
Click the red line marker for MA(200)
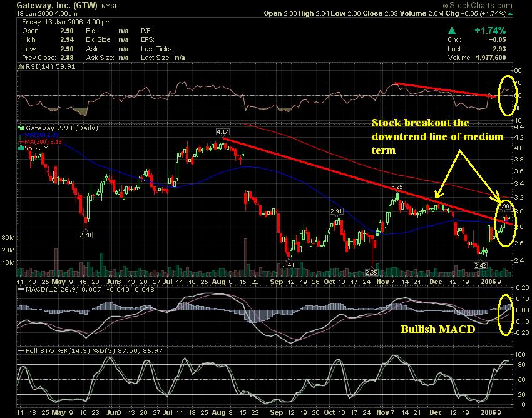[21, 142]
